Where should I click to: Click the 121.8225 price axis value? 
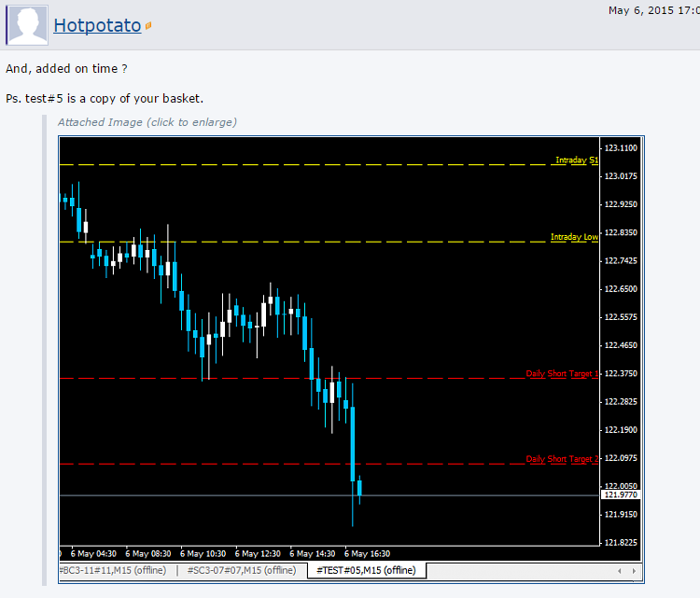point(621,542)
